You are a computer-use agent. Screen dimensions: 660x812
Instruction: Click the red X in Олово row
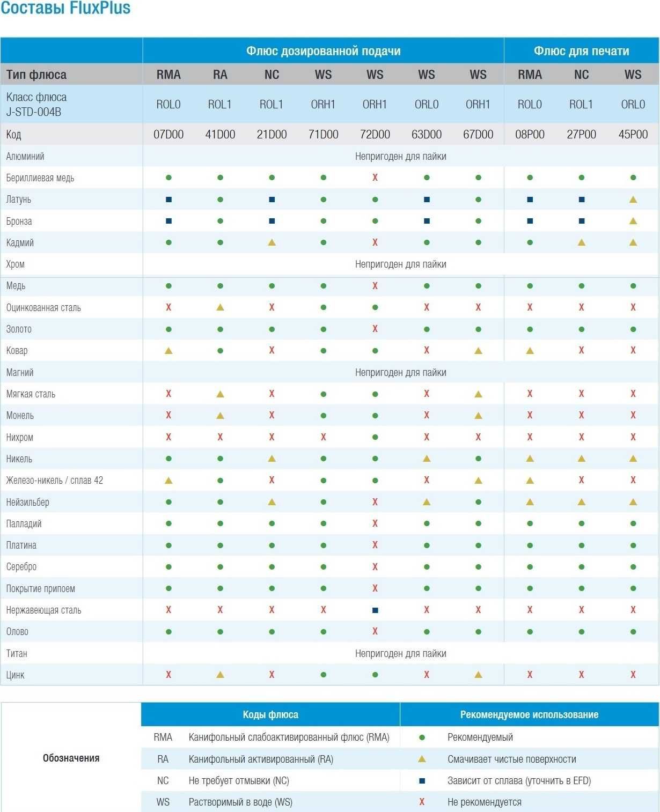click(375, 631)
